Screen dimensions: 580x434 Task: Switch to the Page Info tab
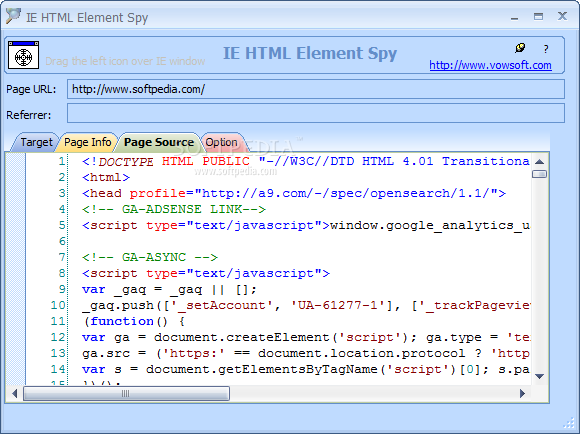point(88,142)
